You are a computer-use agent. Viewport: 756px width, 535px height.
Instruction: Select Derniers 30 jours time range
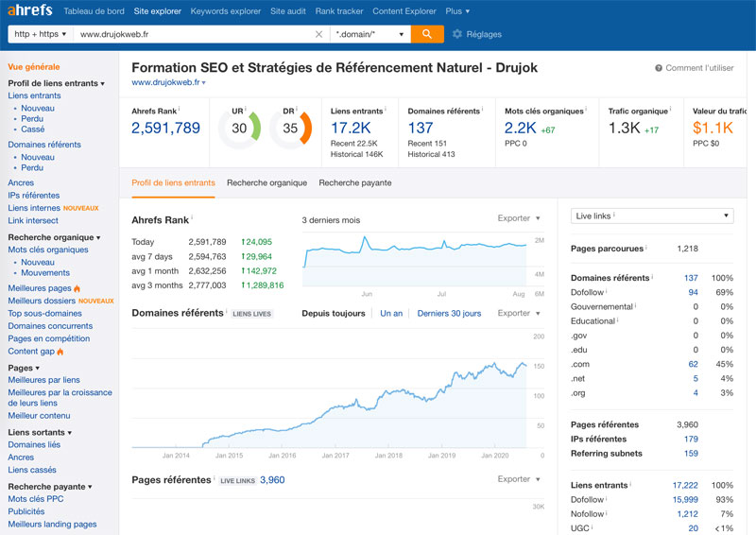pyautogui.click(x=450, y=313)
